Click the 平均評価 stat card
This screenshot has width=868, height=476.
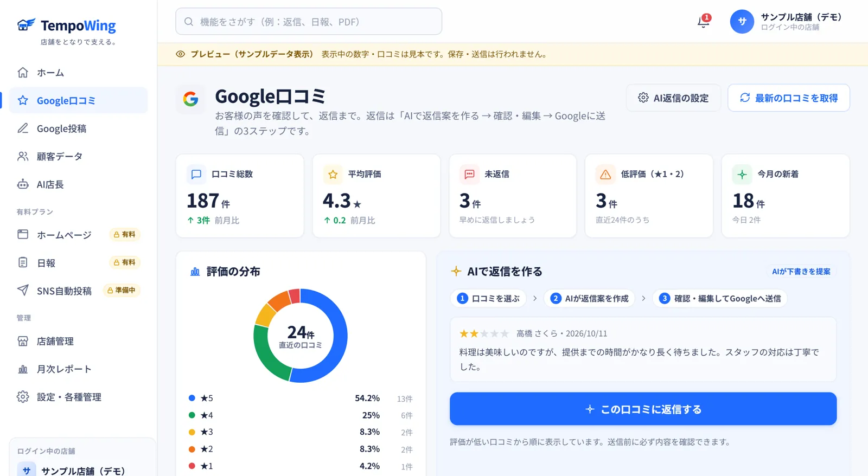(376, 196)
